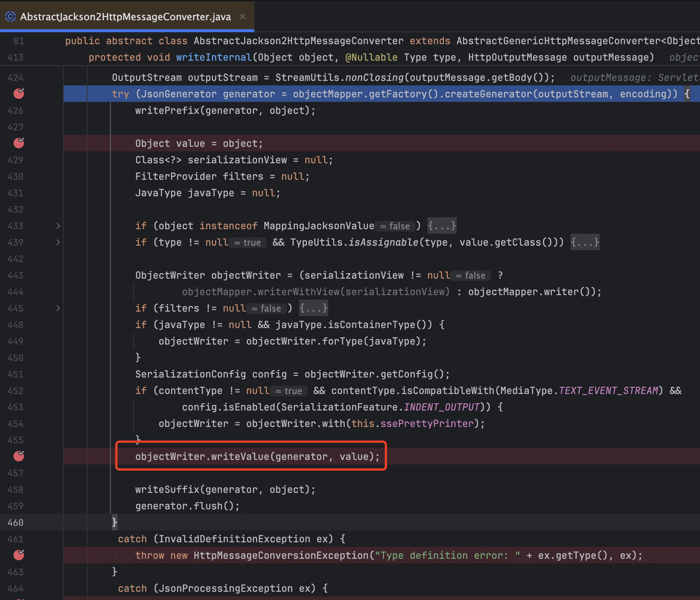700x600 pixels.
Task: Toggle breakpoint on the try JsonGenerator line
Action: pos(19,94)
